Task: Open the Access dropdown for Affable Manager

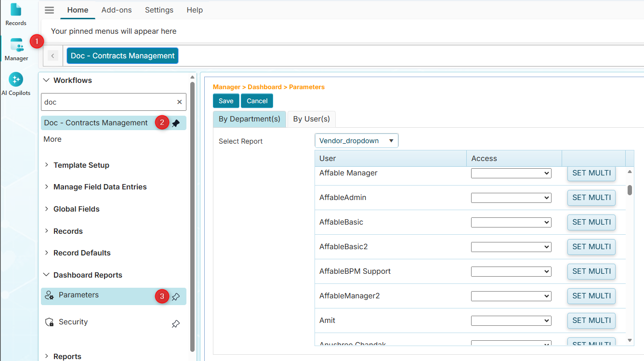Action: pos(511,173)
